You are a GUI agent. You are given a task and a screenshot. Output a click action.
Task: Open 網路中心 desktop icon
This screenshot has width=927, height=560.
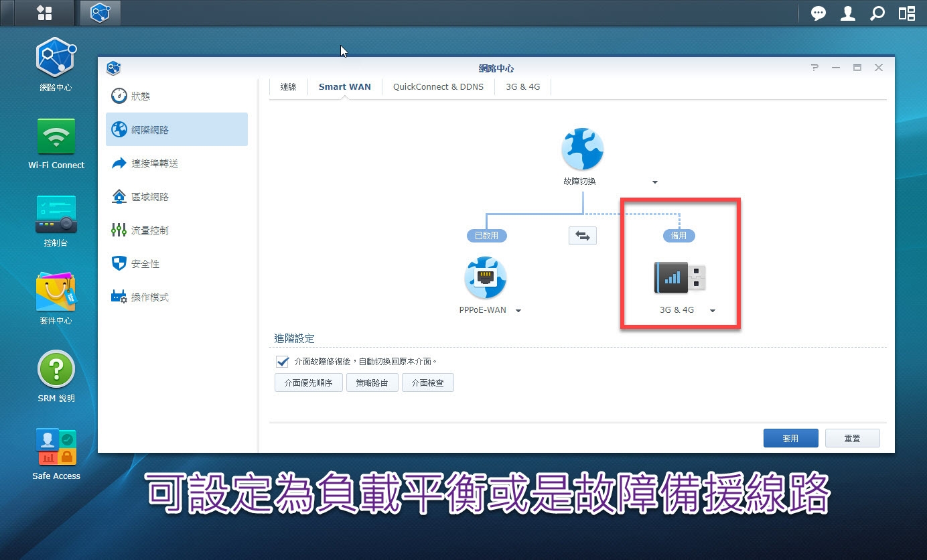[x=56, y=64]
